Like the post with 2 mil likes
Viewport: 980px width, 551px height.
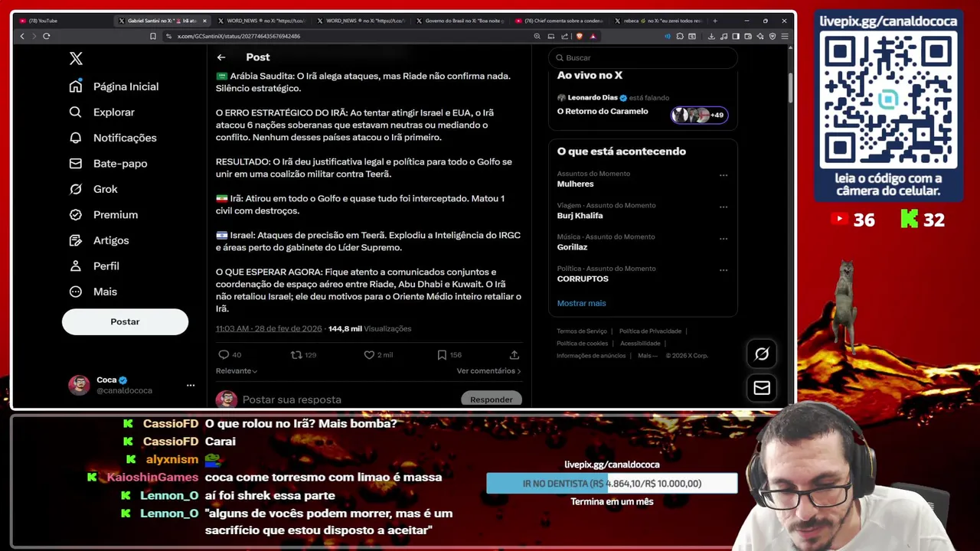coord(369,354)
